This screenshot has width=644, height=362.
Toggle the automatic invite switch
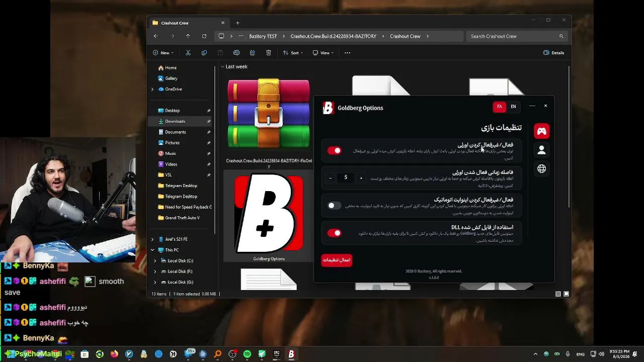click(334, 205)
